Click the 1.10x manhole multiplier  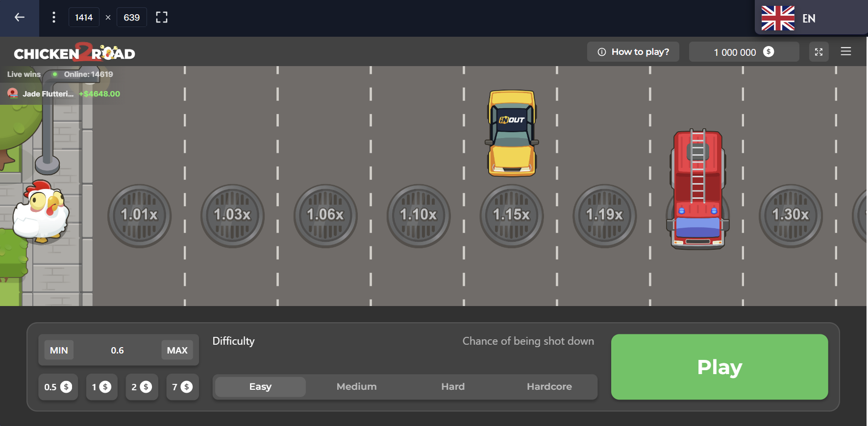click(x=418, y=215)
